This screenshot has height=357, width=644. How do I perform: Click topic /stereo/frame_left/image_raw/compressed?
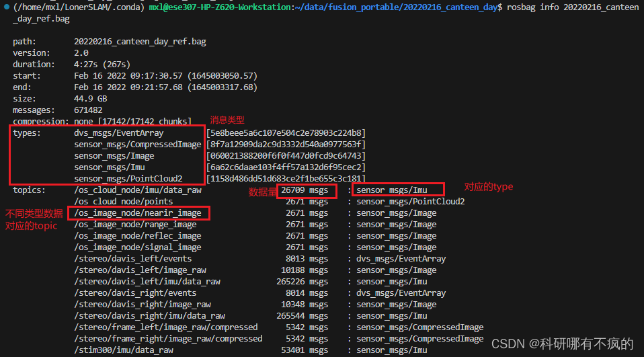pyautogui.click(x=166, y=327)
